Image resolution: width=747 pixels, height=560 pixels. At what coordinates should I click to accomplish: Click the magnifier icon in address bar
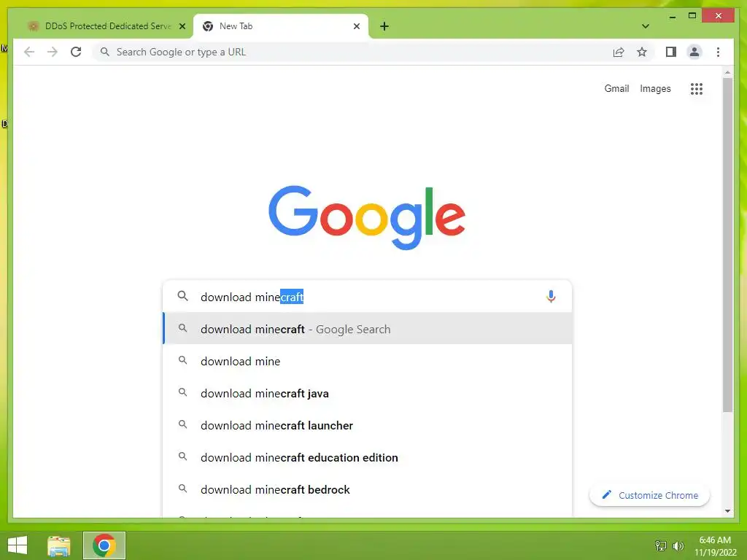(105, 52)
